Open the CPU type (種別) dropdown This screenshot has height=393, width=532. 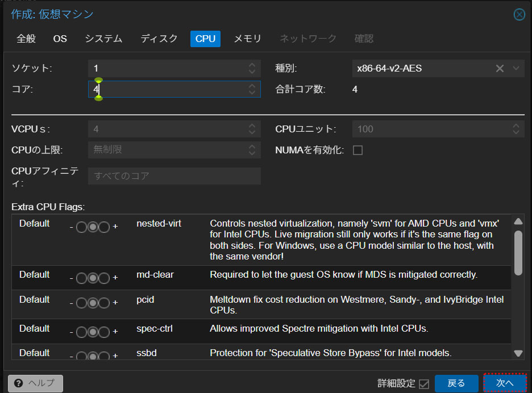[516, 69]
